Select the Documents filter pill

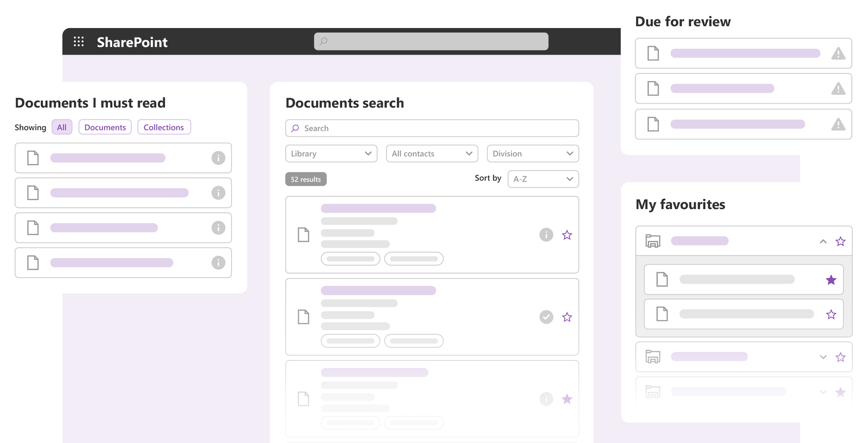(105, 127)
